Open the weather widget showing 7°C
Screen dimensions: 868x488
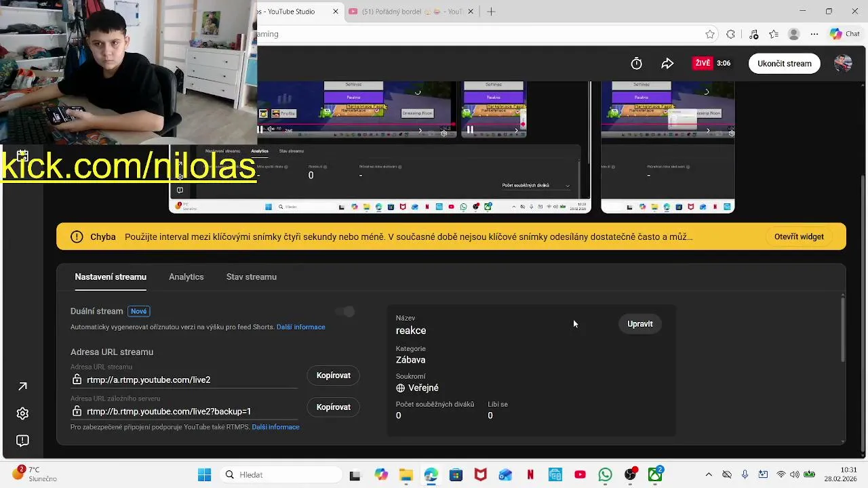[x=34, y=474]
